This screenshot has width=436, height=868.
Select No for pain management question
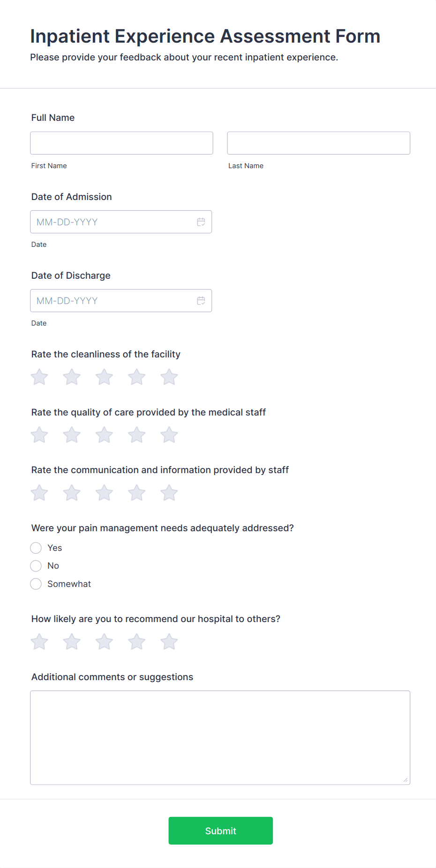tap(36, 565)
